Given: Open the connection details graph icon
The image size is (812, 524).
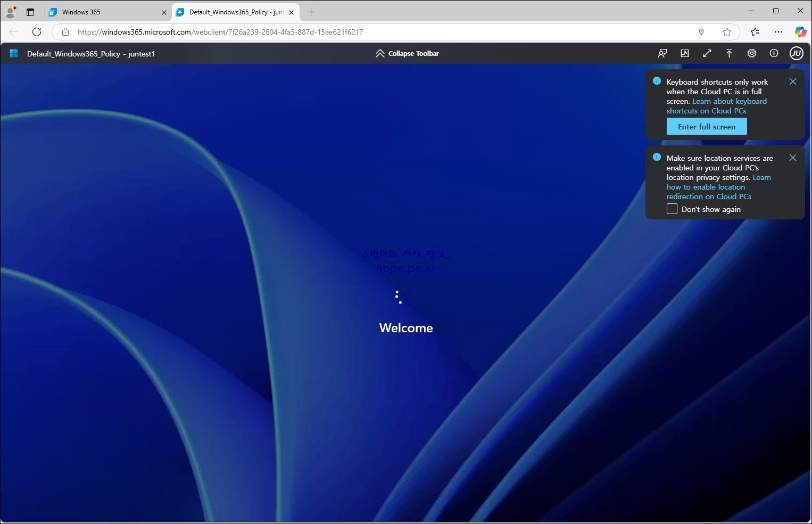Looking at the screenshot, I should tap(685, 53).
